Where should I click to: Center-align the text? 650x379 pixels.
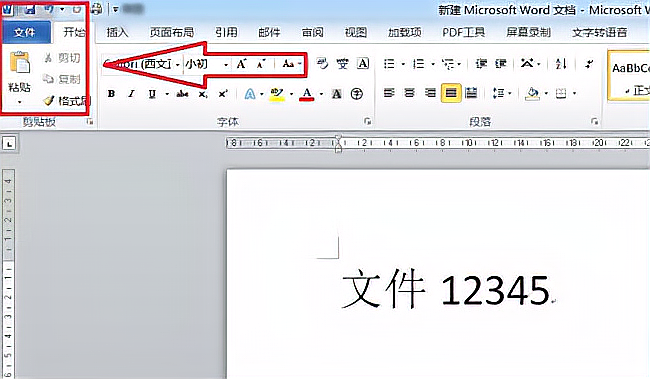[x=409, y=93]
